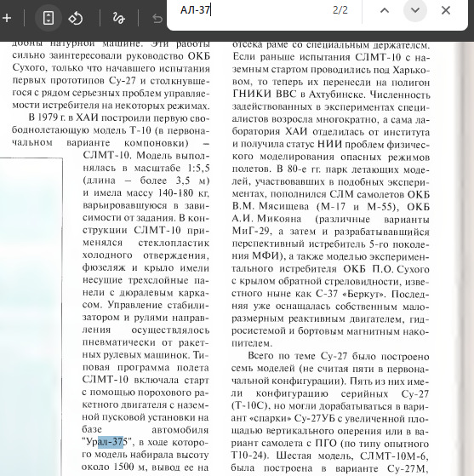Image resolution: width=474 pixels, height=476 pixels.
Task: Click the words "СЛМТ-10. Модель выпол-"
Action: (146, 155)
